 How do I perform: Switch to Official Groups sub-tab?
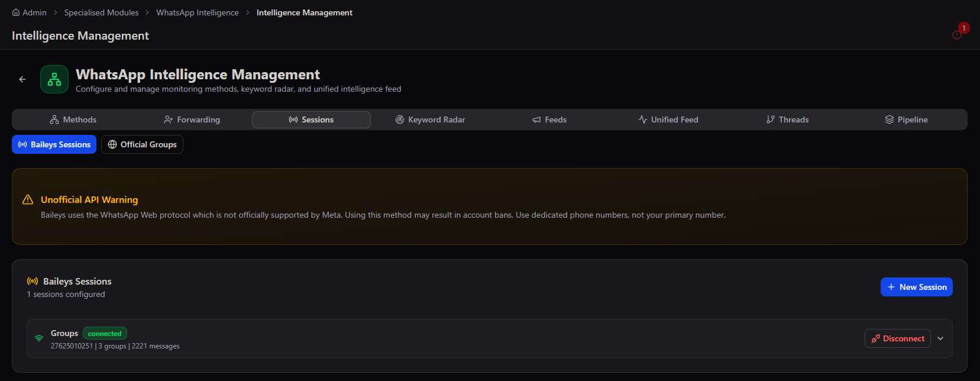(x=142, y=144)
